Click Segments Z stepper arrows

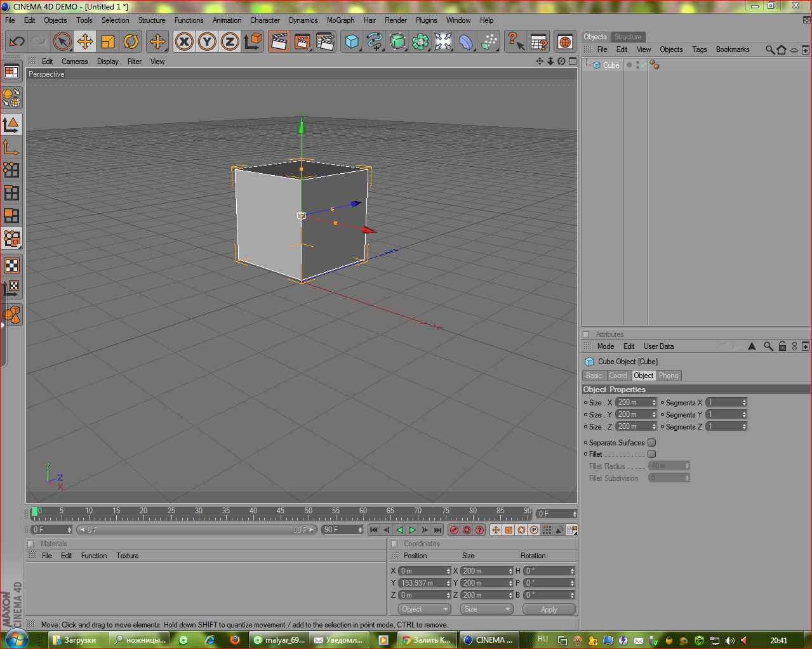click(744, 426)
